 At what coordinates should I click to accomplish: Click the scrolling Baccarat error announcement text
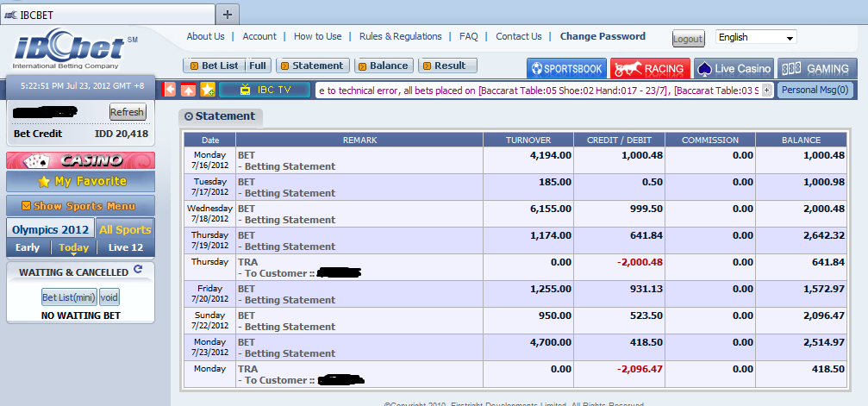coord(539,90)
